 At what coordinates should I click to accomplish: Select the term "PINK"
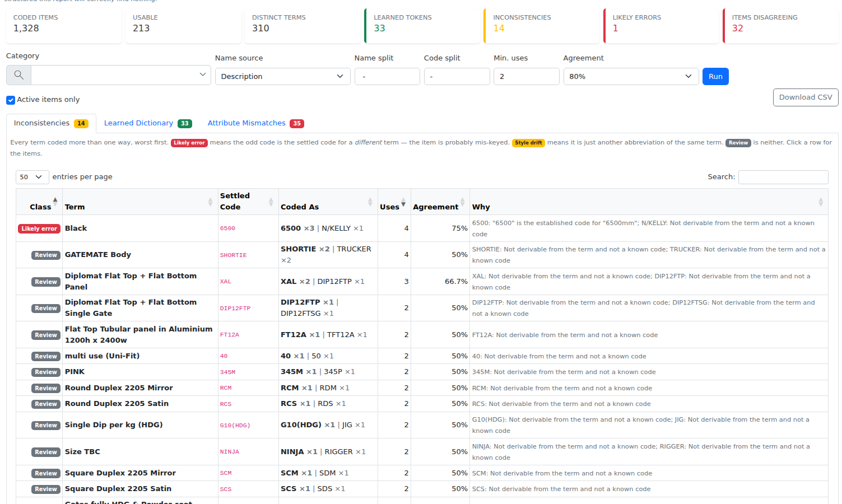coord(75,372)
